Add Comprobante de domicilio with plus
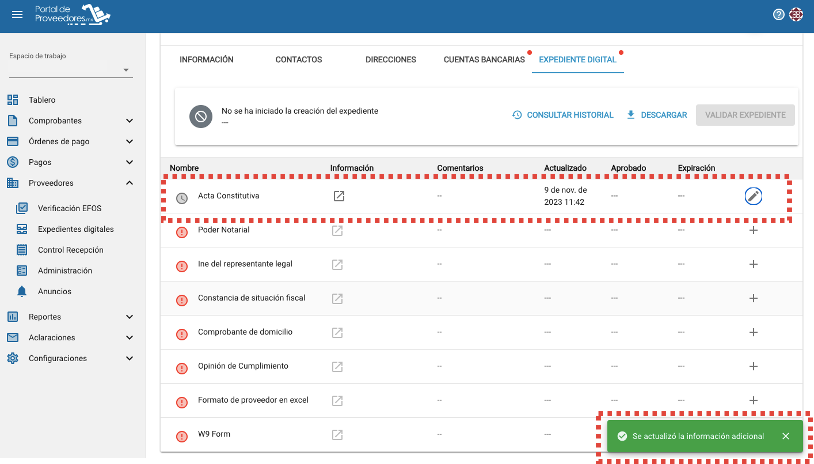Viewport: 814px width, 464px height. pos(753,332)
